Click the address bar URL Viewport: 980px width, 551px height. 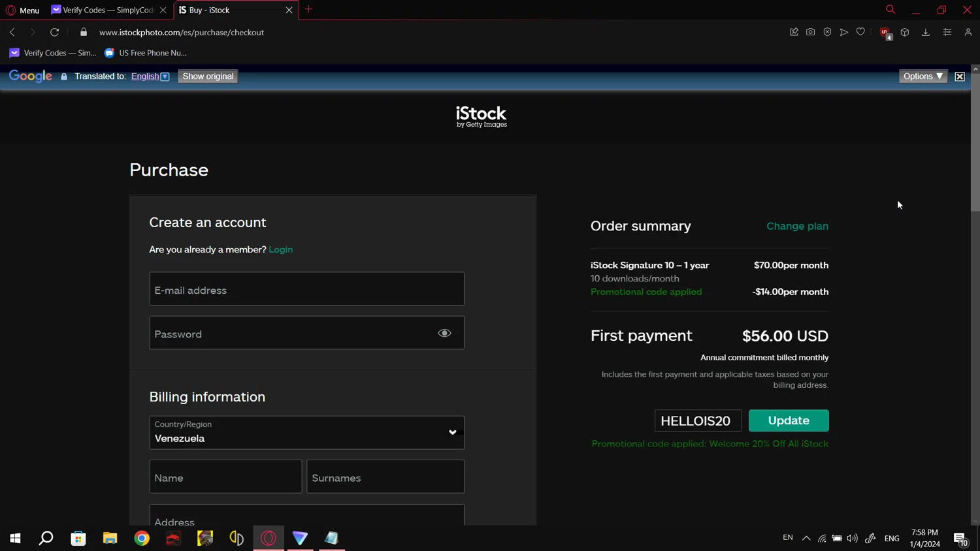(x=182, y=32)
